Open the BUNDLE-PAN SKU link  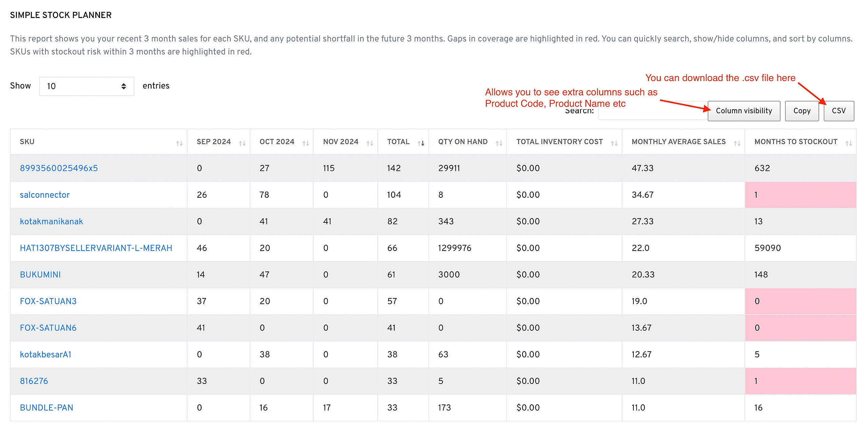coord(46,408)
